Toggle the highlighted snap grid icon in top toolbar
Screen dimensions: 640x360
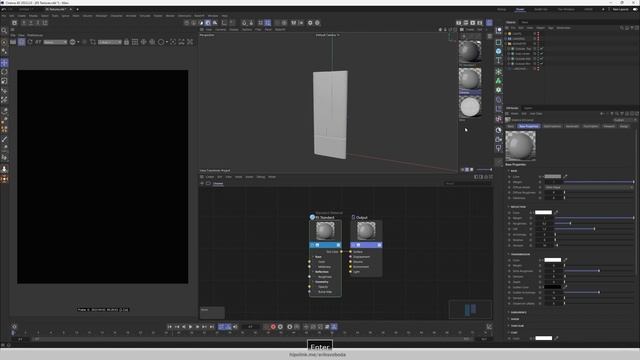click(x=267, y=23)
